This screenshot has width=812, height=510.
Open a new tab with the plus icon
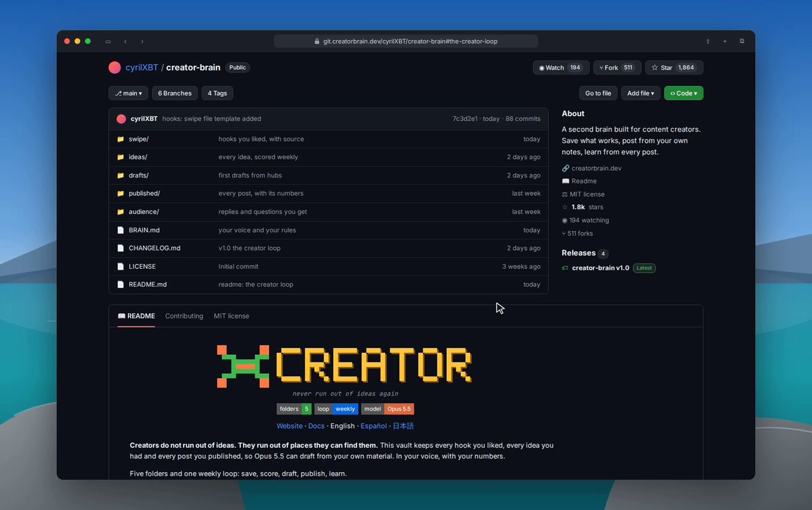(725, 41)
